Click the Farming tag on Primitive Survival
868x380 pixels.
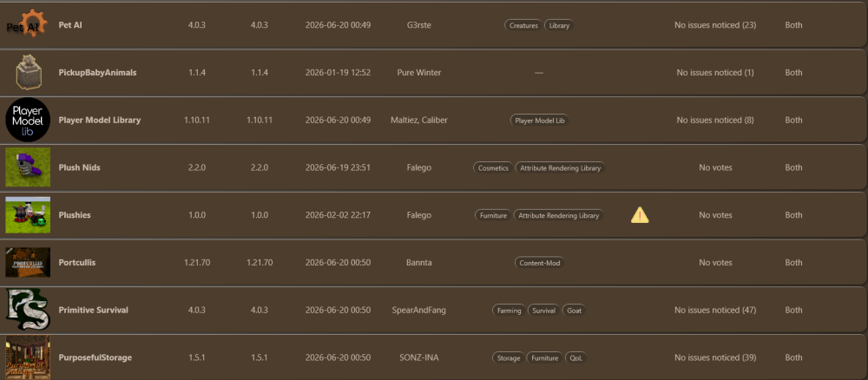coord(509,311)
